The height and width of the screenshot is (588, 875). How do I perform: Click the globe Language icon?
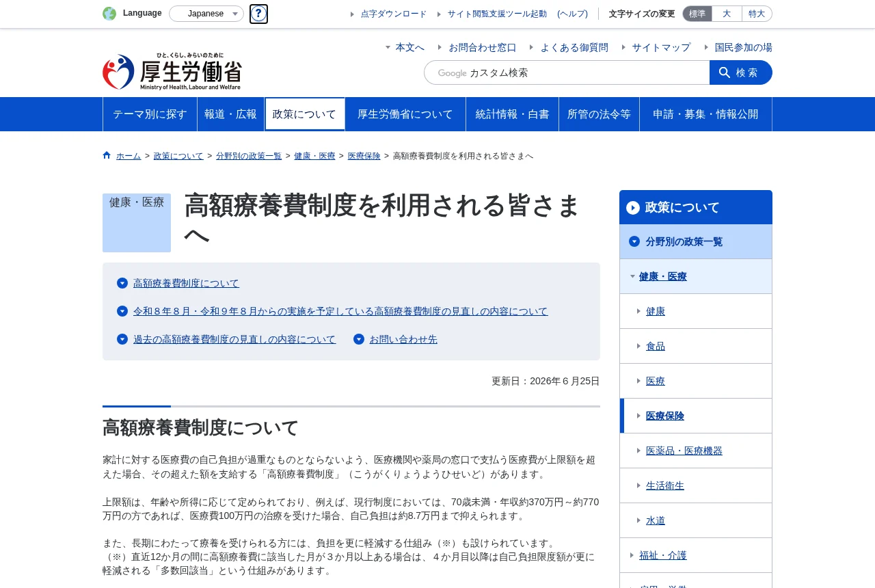[109, 14]
